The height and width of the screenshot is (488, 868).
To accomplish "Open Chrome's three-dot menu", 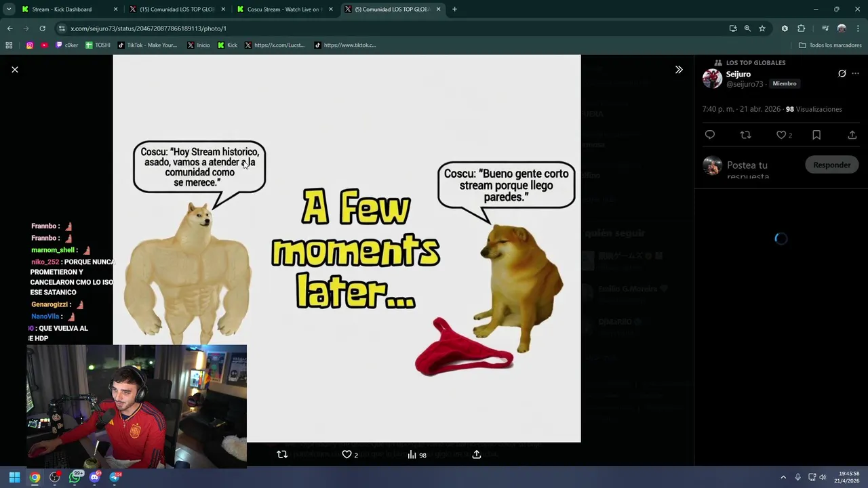I will 858,28.
